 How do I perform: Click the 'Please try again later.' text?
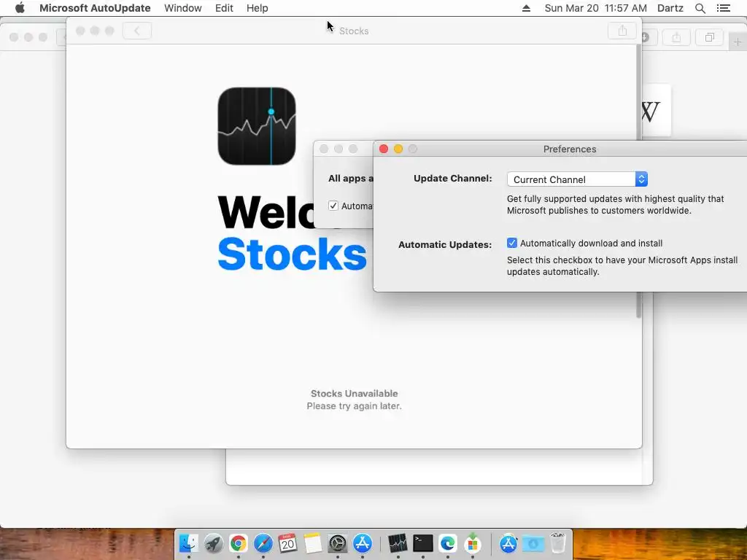click(354, 405)
